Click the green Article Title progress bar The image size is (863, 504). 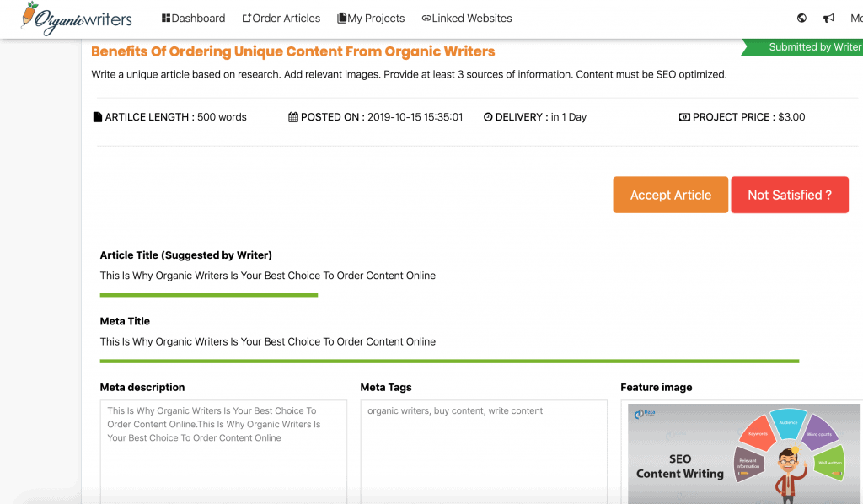coord(209,296)
